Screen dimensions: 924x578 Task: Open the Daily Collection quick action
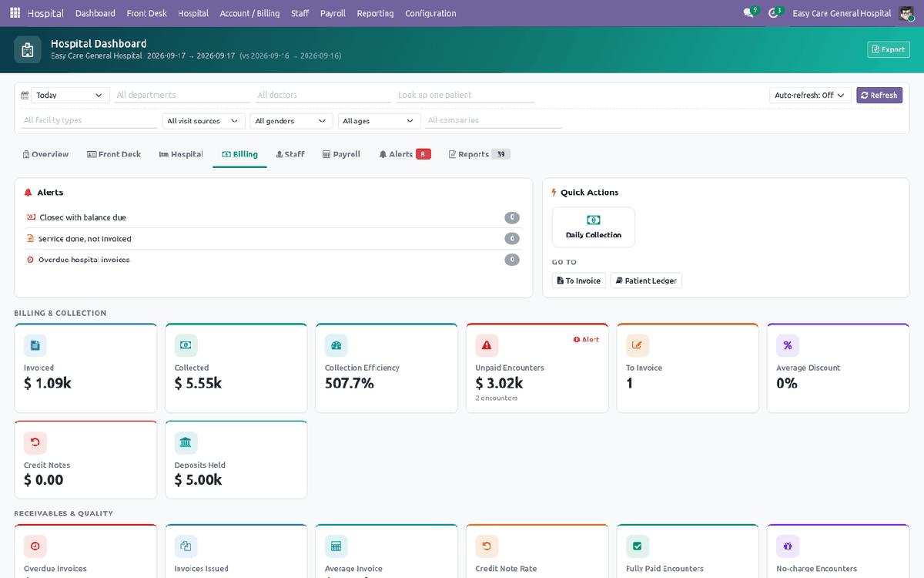point(594,227)
